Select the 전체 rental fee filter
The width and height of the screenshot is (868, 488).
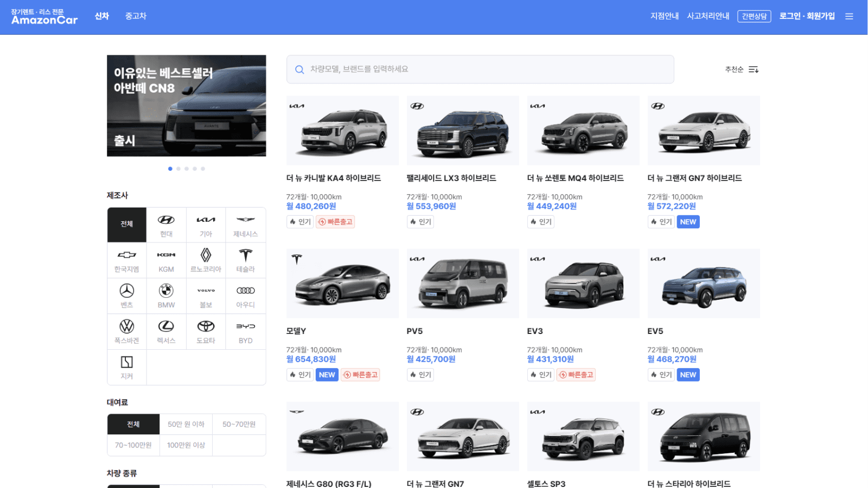(x=133, y=425)
